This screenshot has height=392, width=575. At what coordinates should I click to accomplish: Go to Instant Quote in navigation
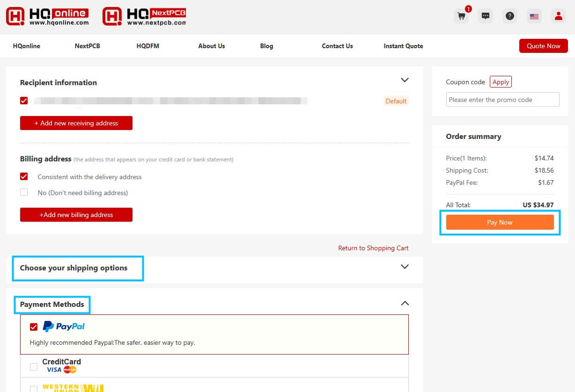(403, 46)
